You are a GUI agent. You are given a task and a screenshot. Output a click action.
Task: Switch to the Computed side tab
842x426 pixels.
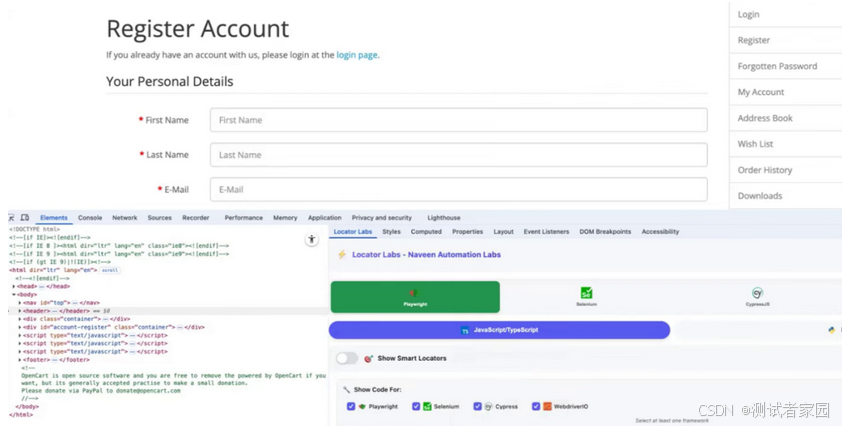click(x=426, y=232)
